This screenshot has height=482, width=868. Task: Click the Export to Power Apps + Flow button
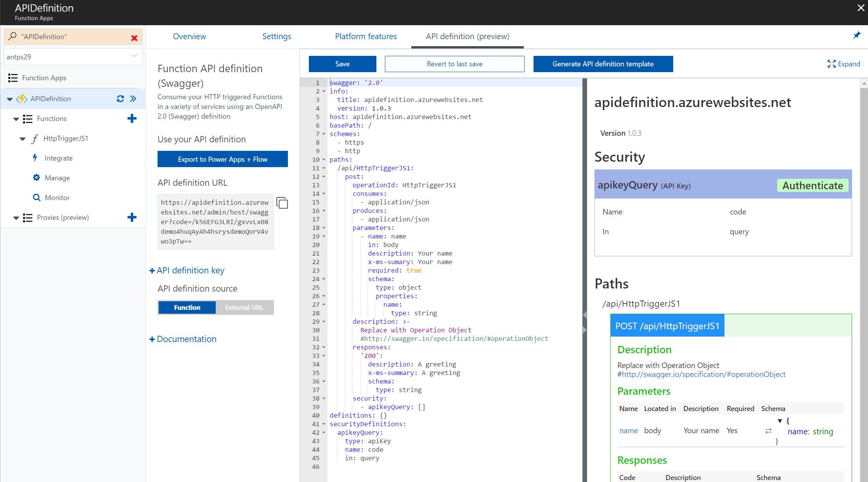click(x=223, y=159)
